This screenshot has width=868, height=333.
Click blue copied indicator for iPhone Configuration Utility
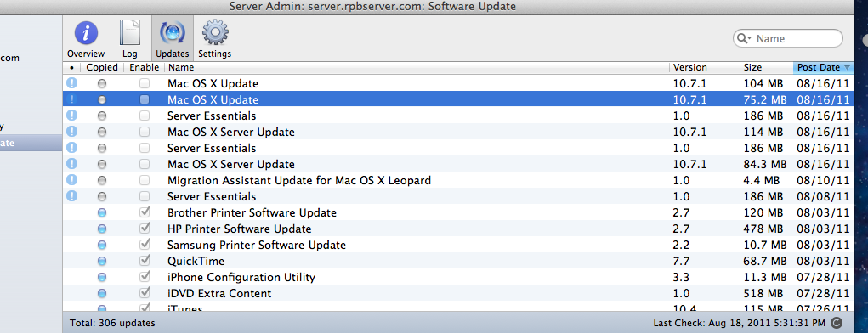[102, 277]
